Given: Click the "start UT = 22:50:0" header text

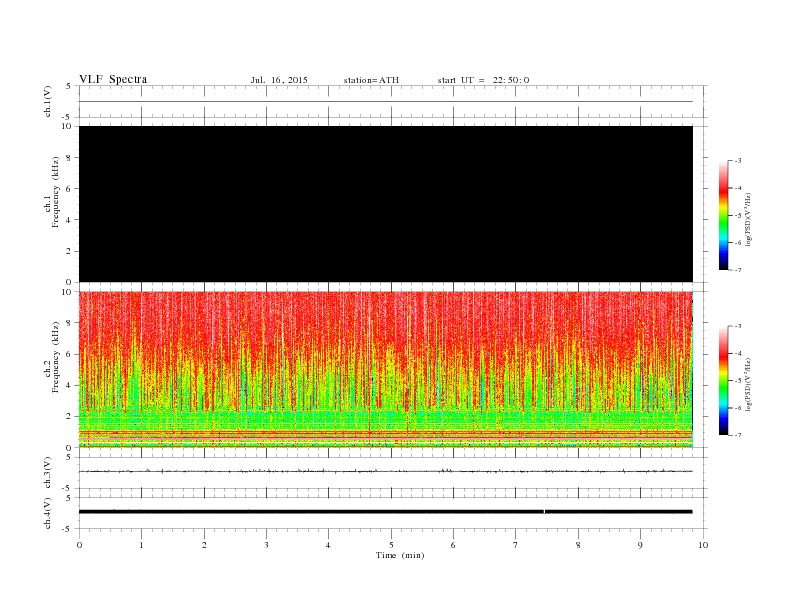Looking at the screenshot, I should (483, 80).
